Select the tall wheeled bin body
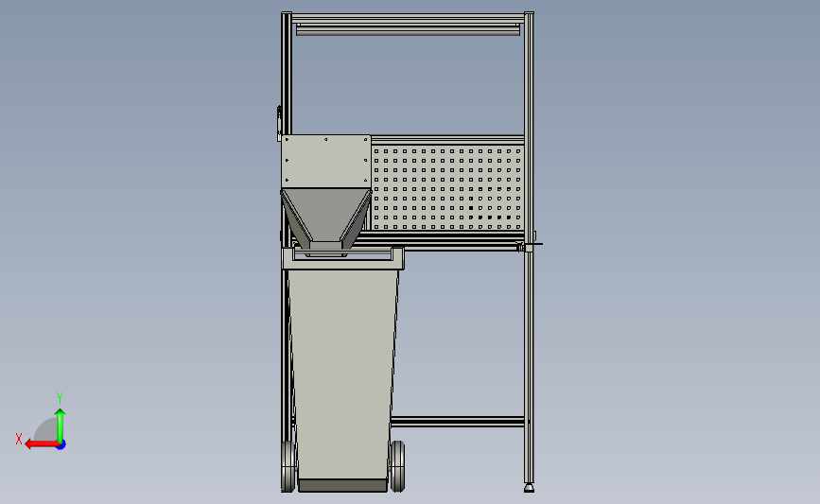Image resolution: width=820 pixels, height=504 pixels. click(342, 374)
